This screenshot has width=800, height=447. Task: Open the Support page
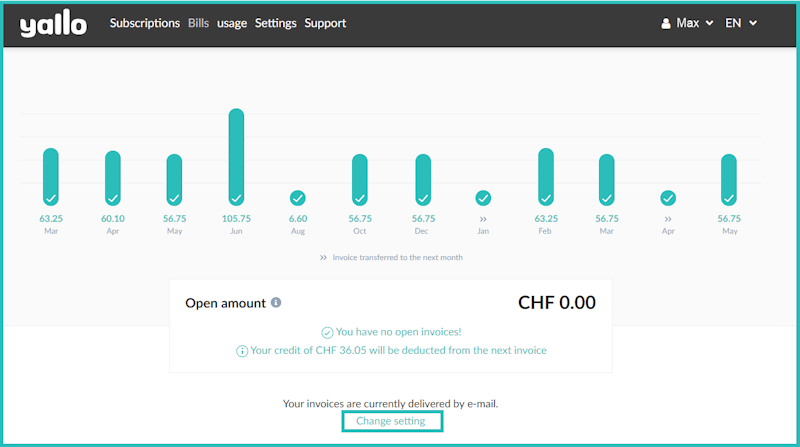[325, 23]
